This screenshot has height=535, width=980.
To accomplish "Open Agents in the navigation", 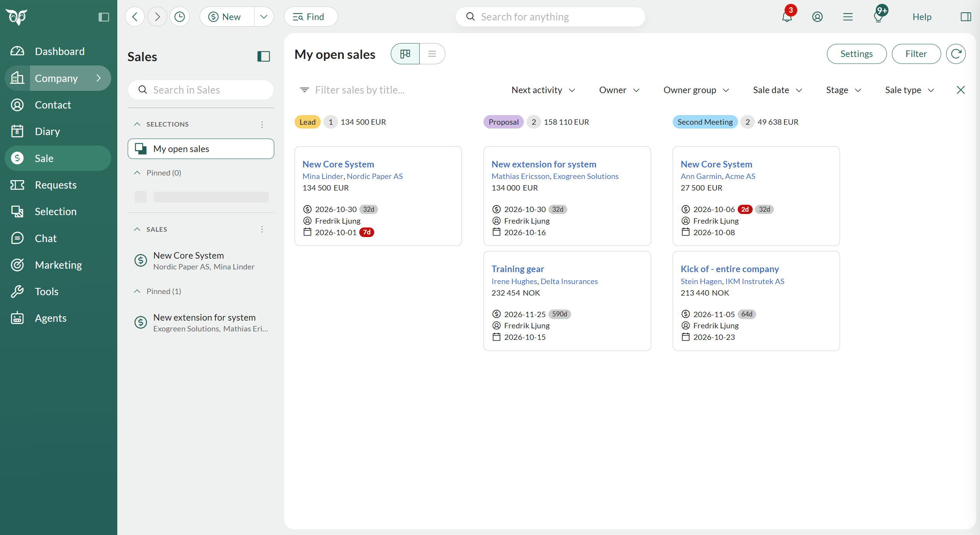I will pos(58,318).
